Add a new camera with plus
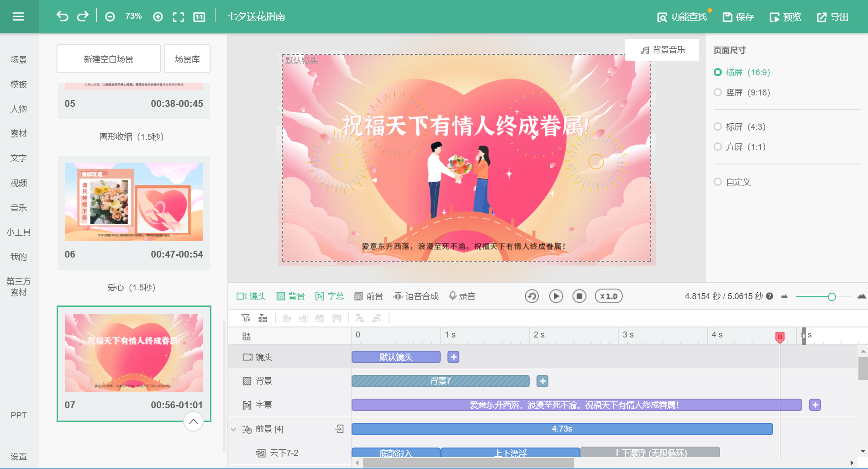 click(453, 357)
